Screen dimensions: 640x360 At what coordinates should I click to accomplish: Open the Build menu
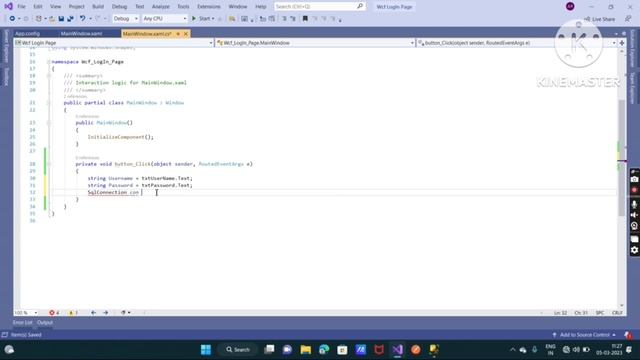pyautogui.click(x=98, y=7)
